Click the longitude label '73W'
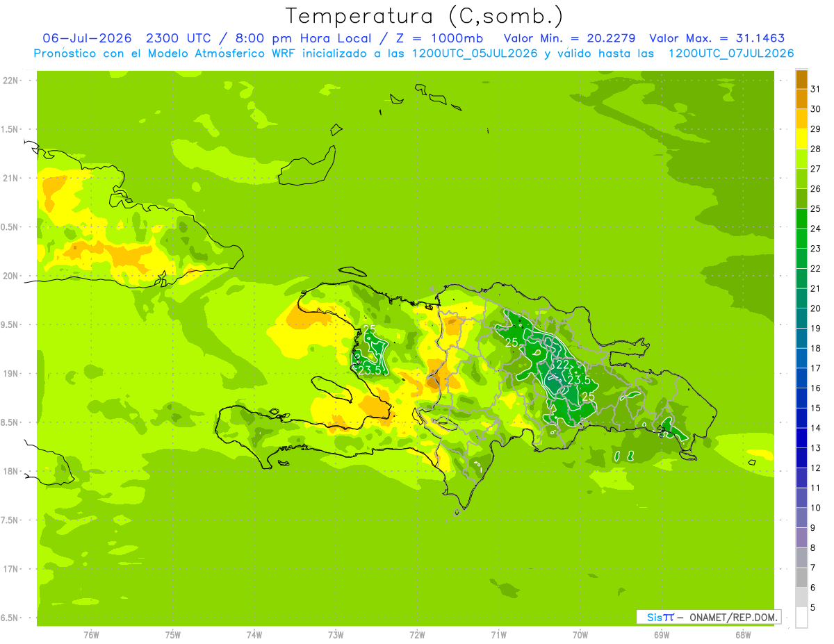 (336, 635)
